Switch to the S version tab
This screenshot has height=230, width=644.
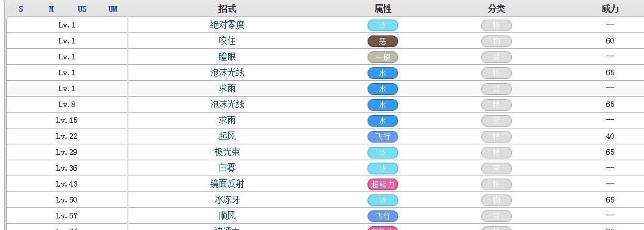coord(21,9)
